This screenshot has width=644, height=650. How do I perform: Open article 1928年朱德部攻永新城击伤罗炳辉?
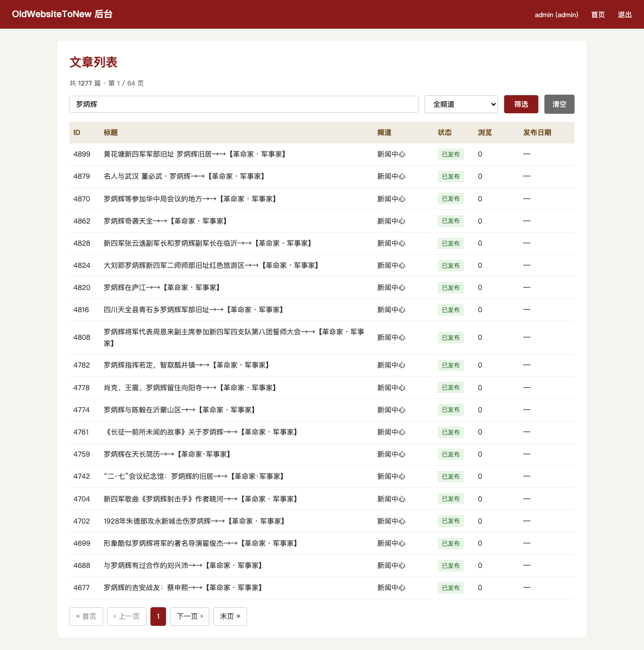coord(195,521)
